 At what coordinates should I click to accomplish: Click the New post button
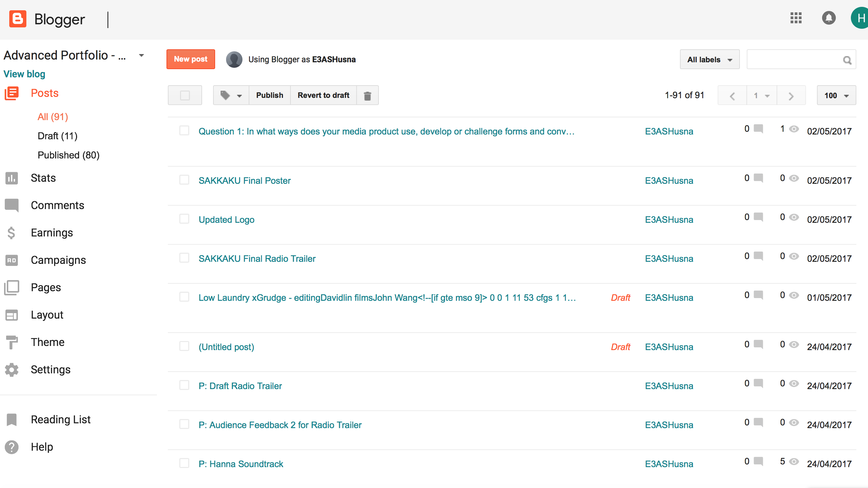(191, 59)
